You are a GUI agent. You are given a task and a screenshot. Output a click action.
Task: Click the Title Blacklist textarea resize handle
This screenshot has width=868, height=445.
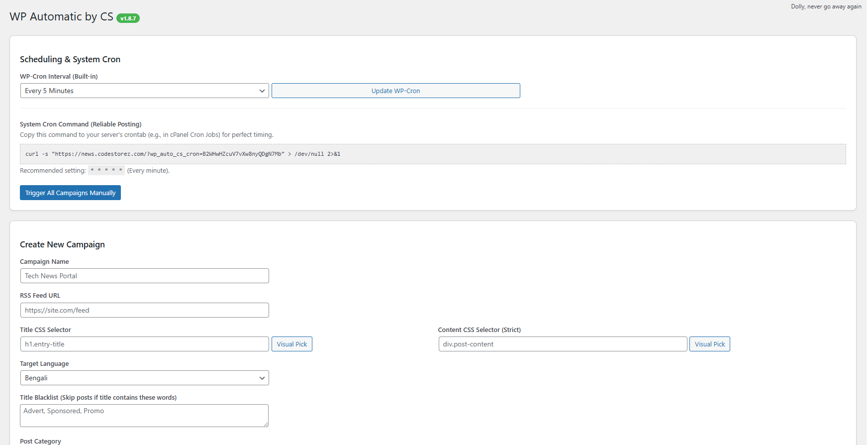(x=266, y=425)
